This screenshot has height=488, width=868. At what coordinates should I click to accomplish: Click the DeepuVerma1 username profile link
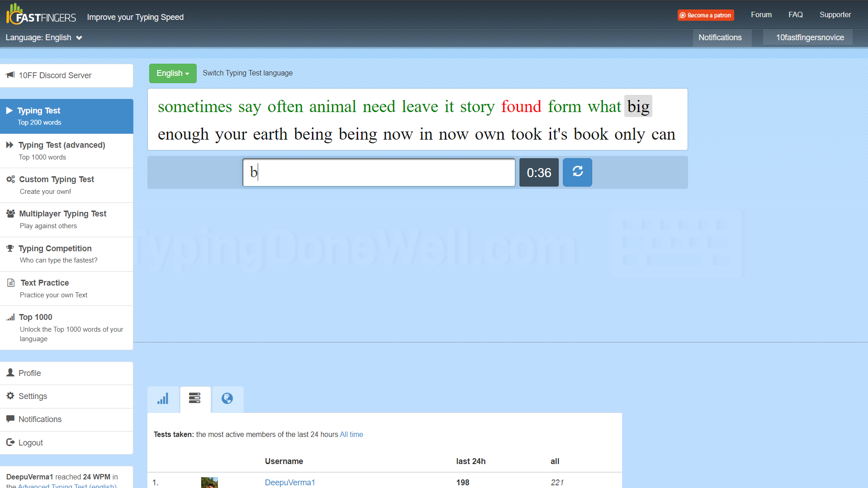pyautogui.click(x=290, y=481)
